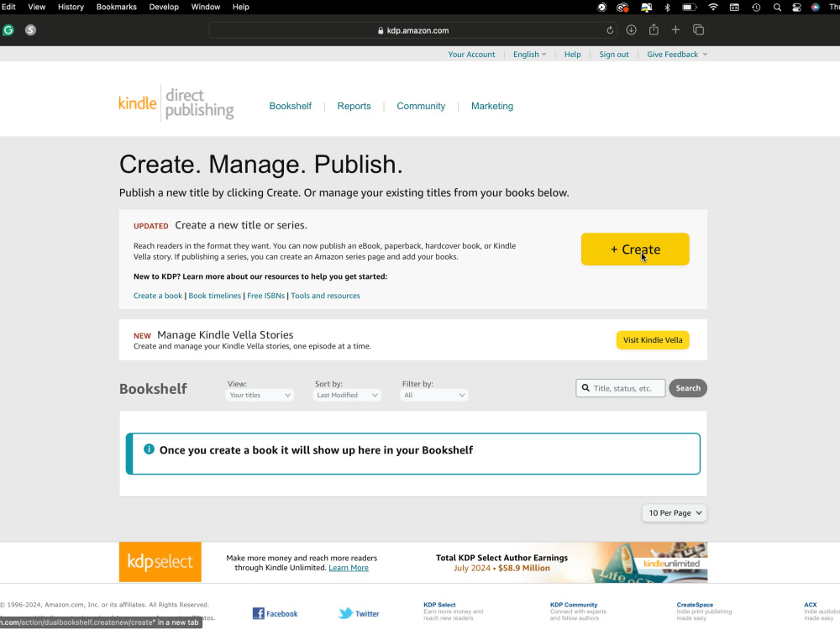Click the magnifier icon in search field
The image size is (840, 630).
[x=585, y=388]
